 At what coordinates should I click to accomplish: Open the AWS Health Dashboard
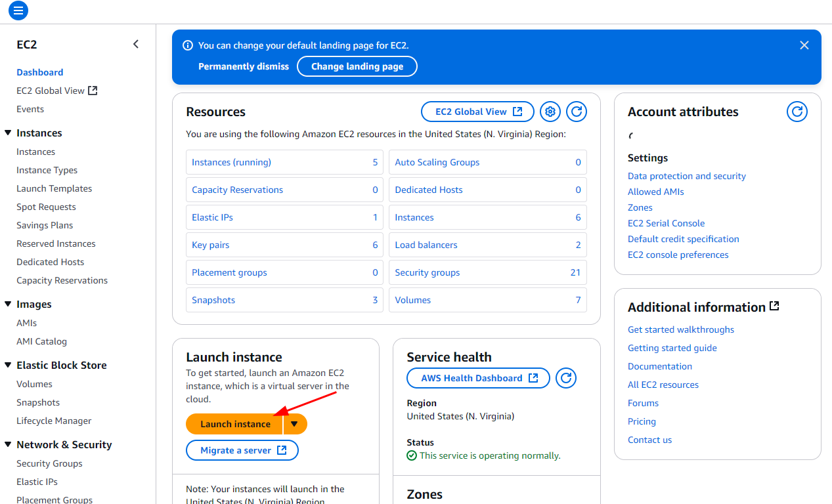[477, 378]
